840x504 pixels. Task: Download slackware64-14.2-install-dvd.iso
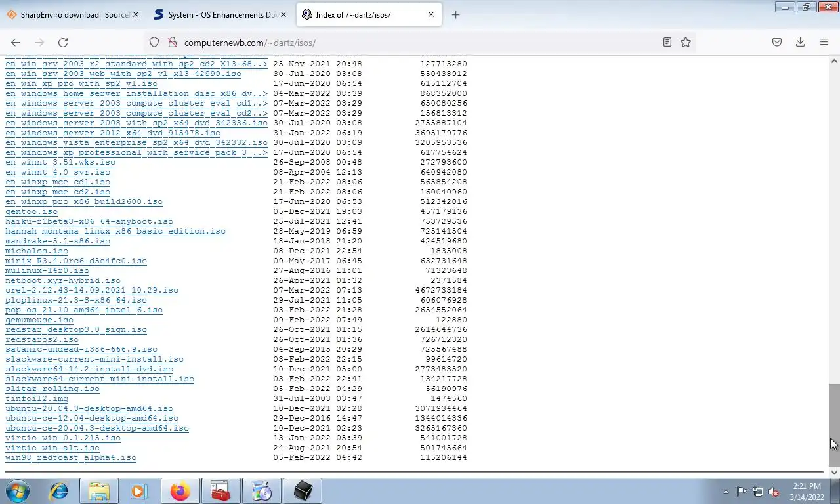[89, 369]
